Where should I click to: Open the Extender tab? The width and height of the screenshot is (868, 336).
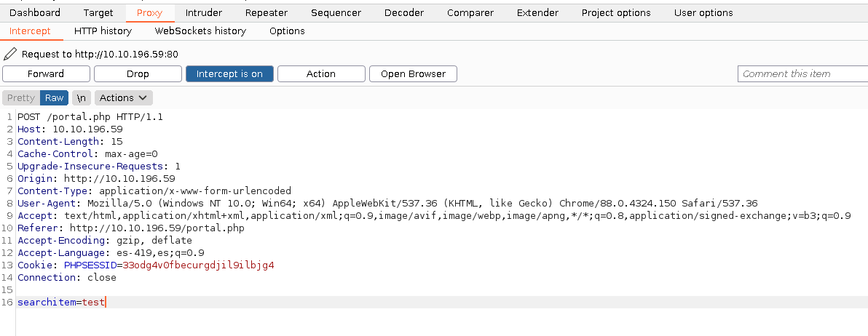(537, 12)
